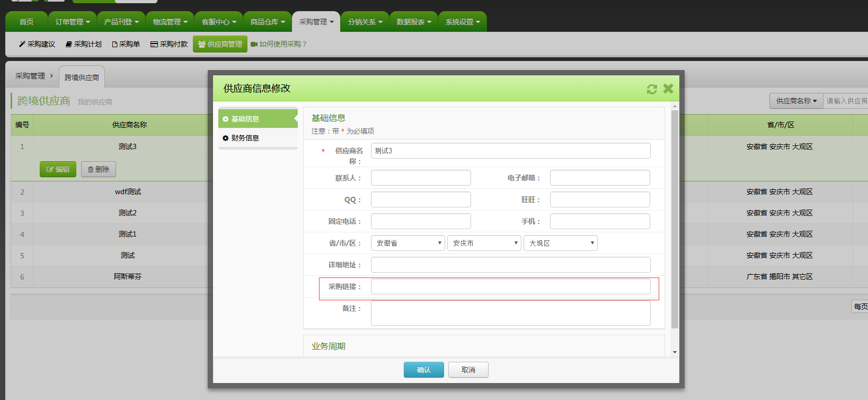Focus the 采购链接 input field
Image resolution: width=868 pixels, height=400 pixels.
(x=511, y=286)
